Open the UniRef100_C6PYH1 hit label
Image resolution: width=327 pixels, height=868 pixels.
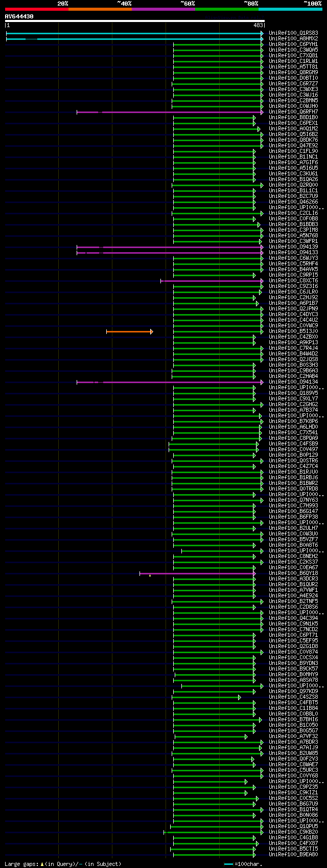click(293, 44)
